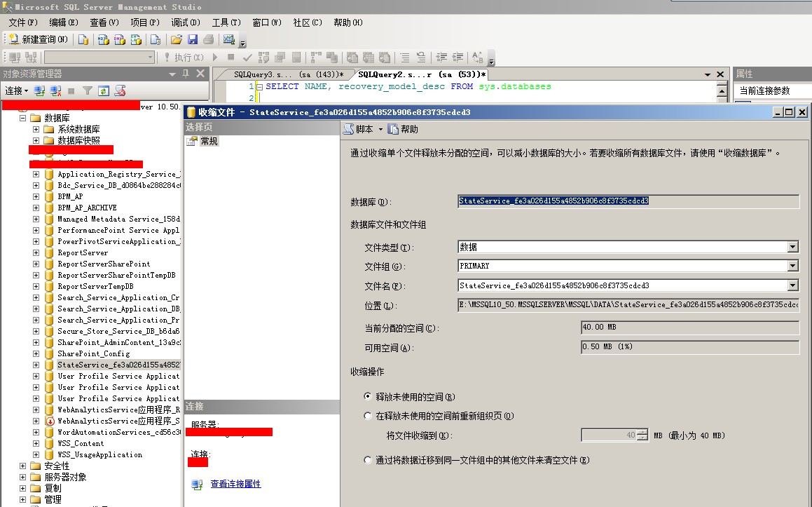The image size is (812, 507).
Task: Click the current allocated space 40.00 MB field
Action: [690, 327]
